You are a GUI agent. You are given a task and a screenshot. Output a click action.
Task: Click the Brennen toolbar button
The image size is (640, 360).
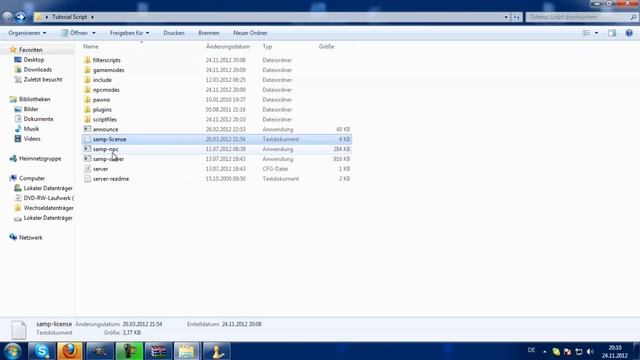(209, 33)
